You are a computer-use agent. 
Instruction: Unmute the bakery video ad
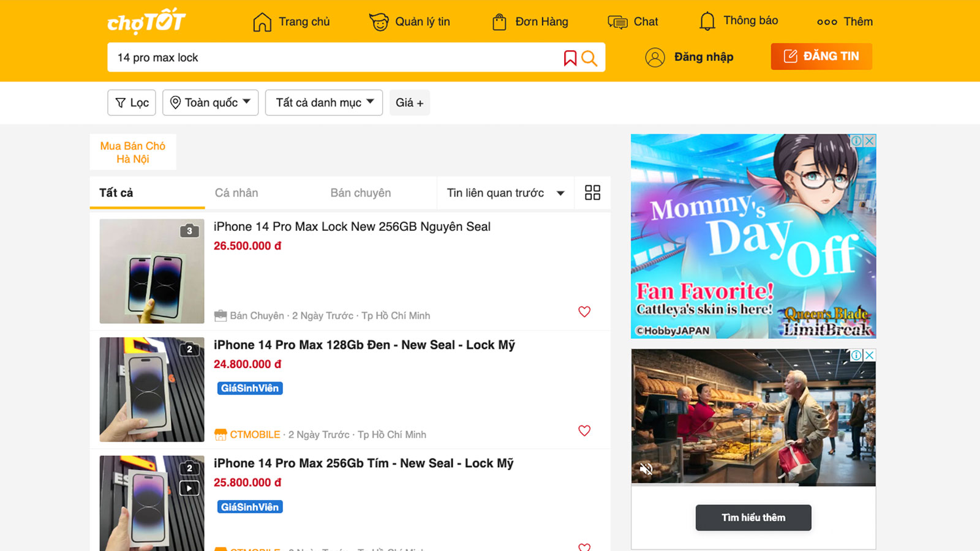point(646,470)
